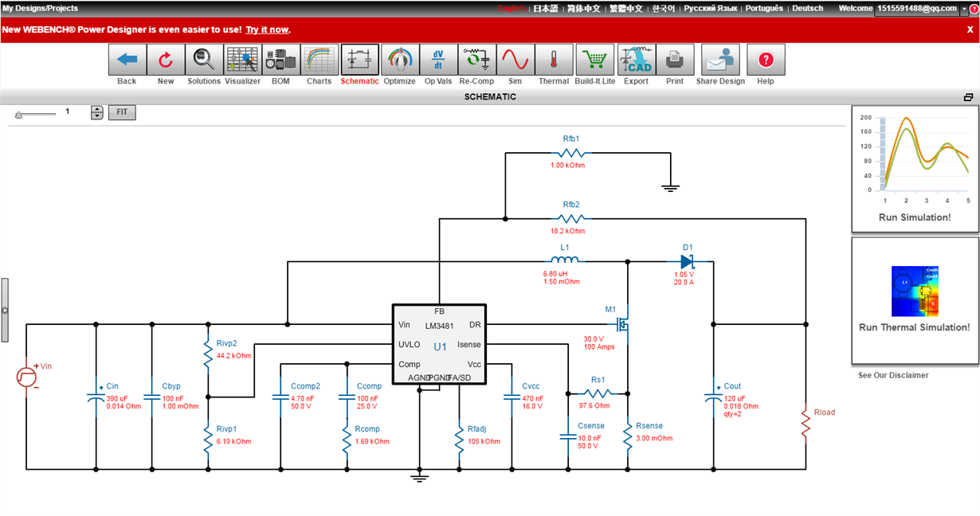Image resolution: width=980 pixels, height=516 pixels.
Task: Adjust the schematic zoom slider
Action: coord(20,115)
